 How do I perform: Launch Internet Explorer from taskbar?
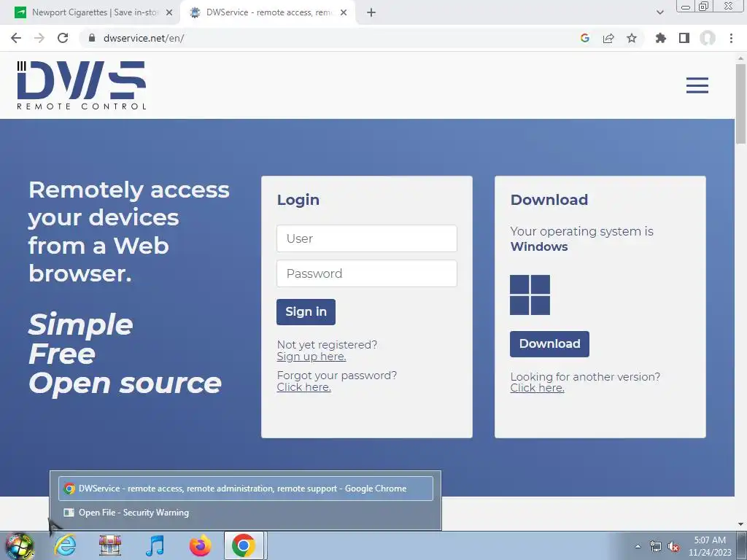[x=65, y=545]
